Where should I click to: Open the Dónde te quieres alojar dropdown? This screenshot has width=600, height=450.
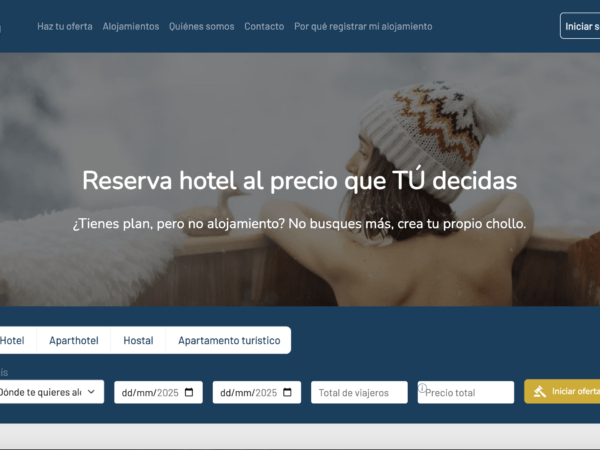click(50, 392)
